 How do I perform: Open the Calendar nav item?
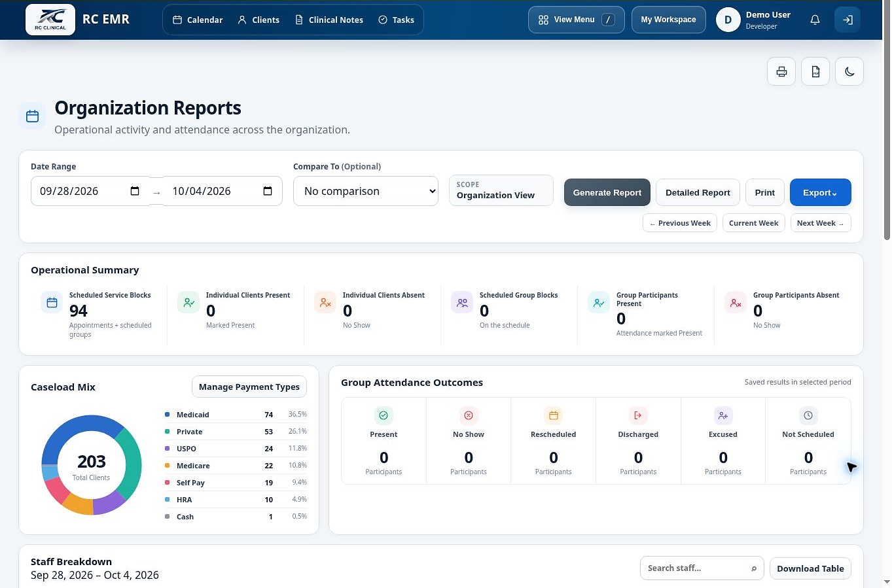coord(198,20)
